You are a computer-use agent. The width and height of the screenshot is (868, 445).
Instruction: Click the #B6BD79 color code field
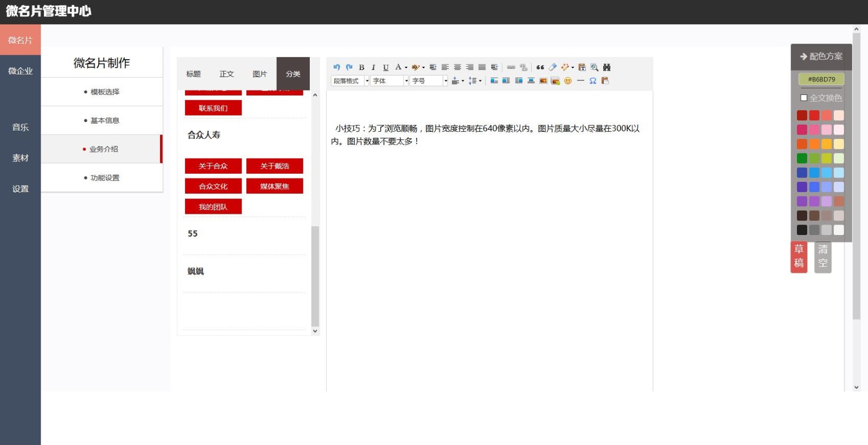point(821,79)
